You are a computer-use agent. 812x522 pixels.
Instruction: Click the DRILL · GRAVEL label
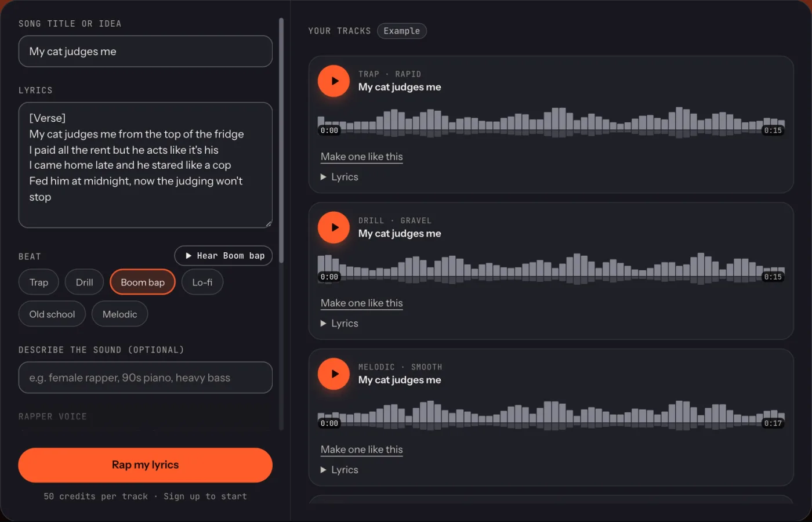coord(395,221)
